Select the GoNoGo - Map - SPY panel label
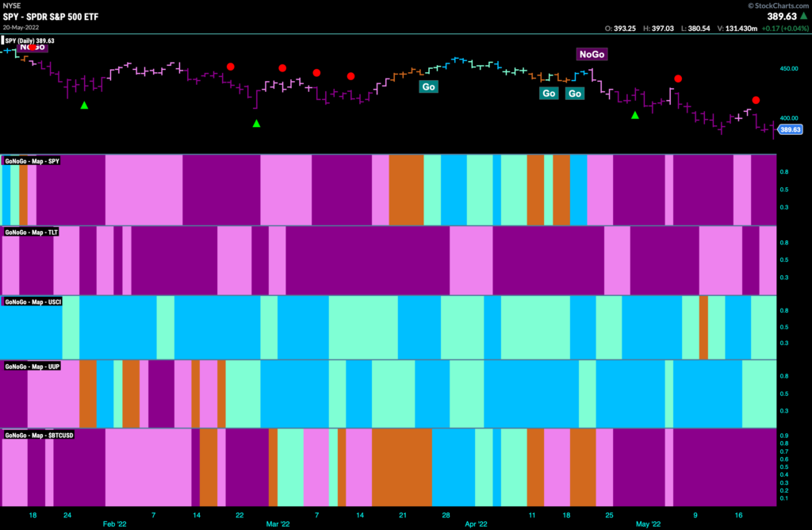812x530 pixels. tap(32, 161)
